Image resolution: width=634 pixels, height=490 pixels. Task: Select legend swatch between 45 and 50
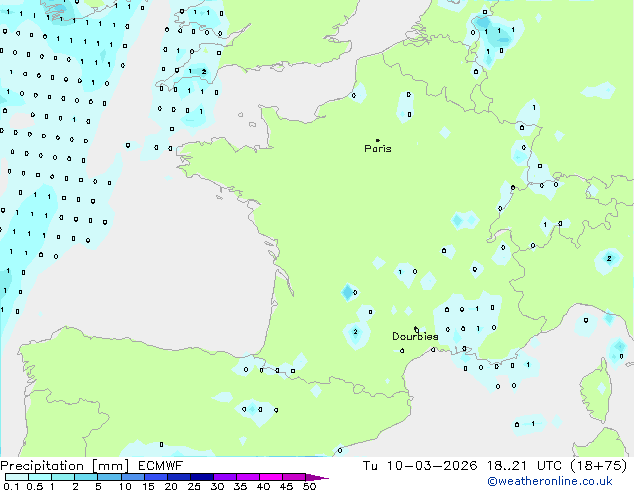[x=294, y=477]
